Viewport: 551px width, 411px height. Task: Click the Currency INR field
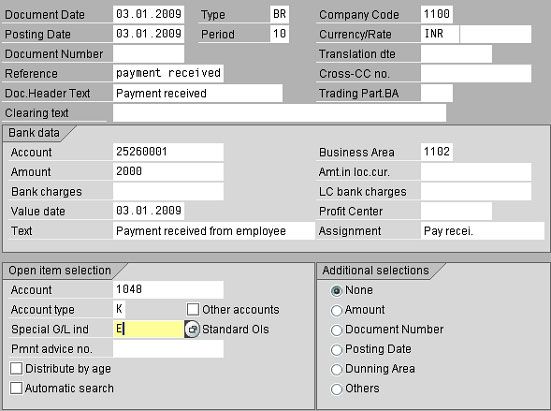440,34
